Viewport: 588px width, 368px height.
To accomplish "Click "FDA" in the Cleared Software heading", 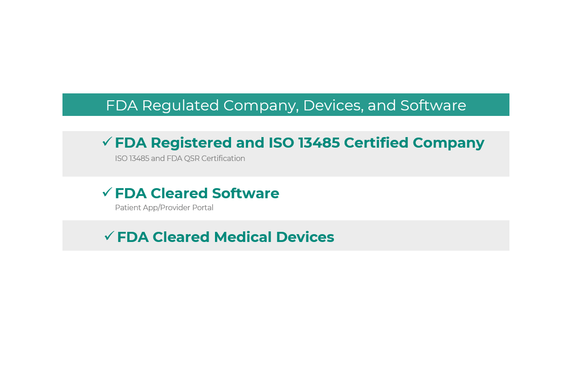I will pos(130,194).
